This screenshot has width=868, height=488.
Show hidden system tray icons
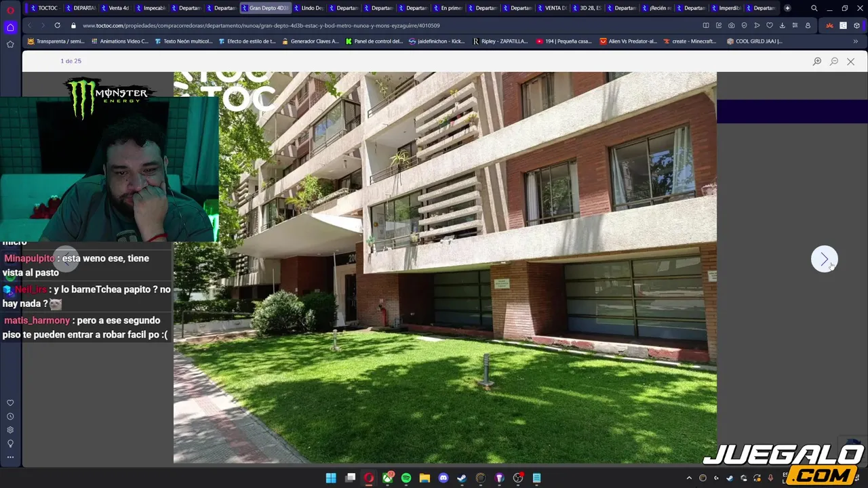coord(689,478)
